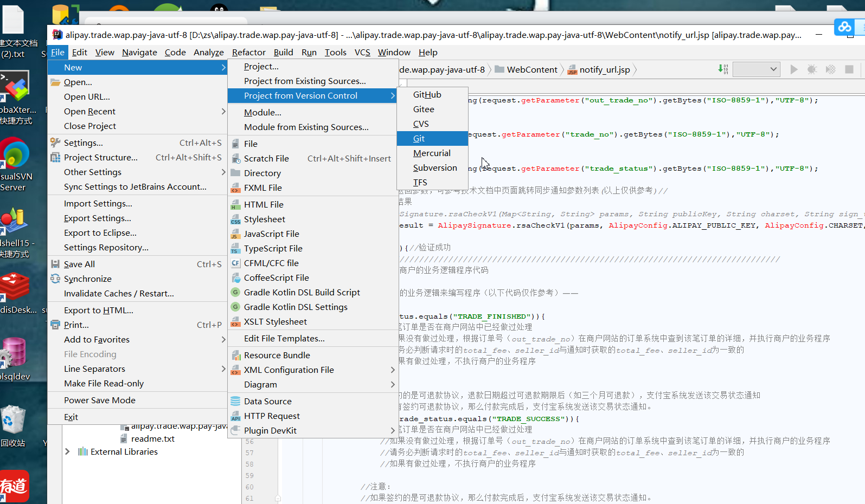
Task: Click the Gradle Kotlin DSL Build Script icon
Action: (x=235, y=292)
